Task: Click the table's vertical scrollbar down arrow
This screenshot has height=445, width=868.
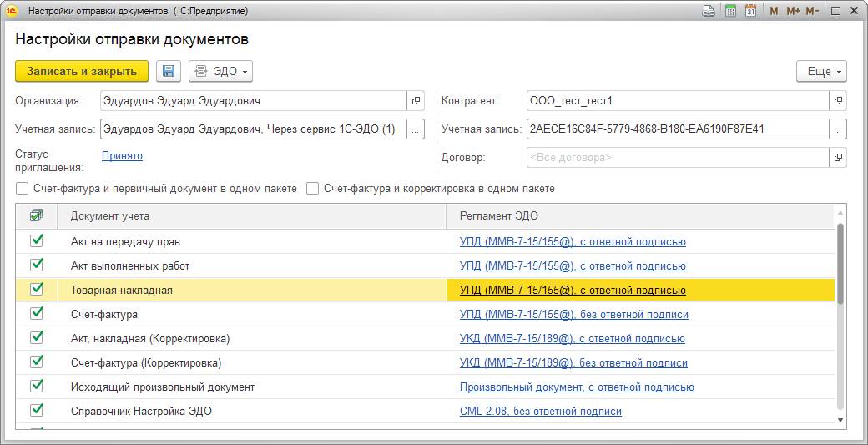Action: point(840,420)
